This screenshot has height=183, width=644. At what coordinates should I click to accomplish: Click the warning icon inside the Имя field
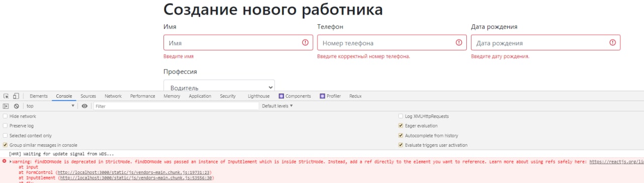(x=305, y=43)
